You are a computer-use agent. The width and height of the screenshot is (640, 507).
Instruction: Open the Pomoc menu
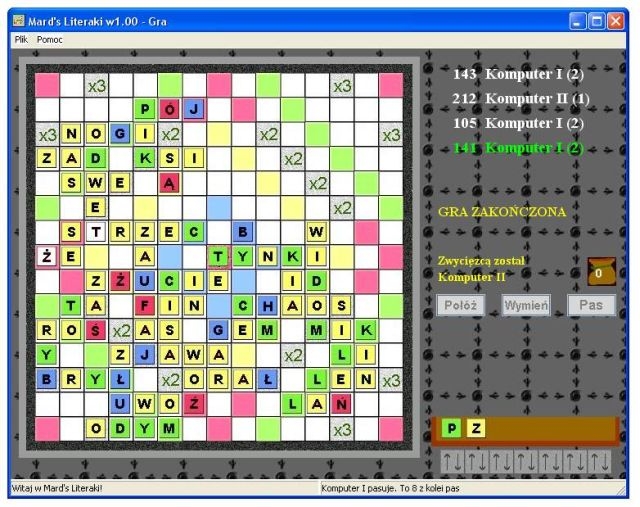coord(49,39)
